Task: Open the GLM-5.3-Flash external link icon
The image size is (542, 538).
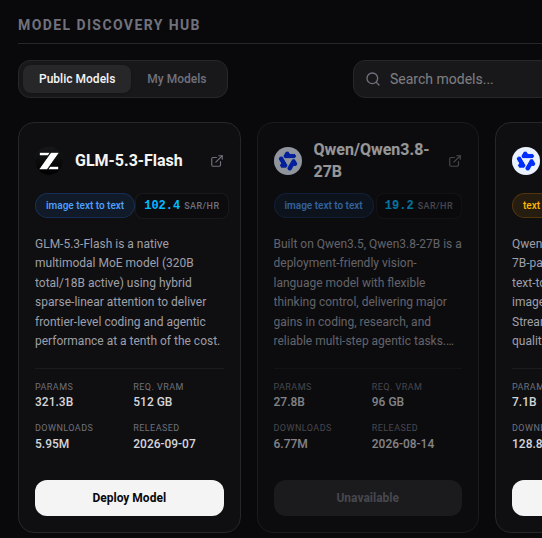Action: click(x=217, y=161)
